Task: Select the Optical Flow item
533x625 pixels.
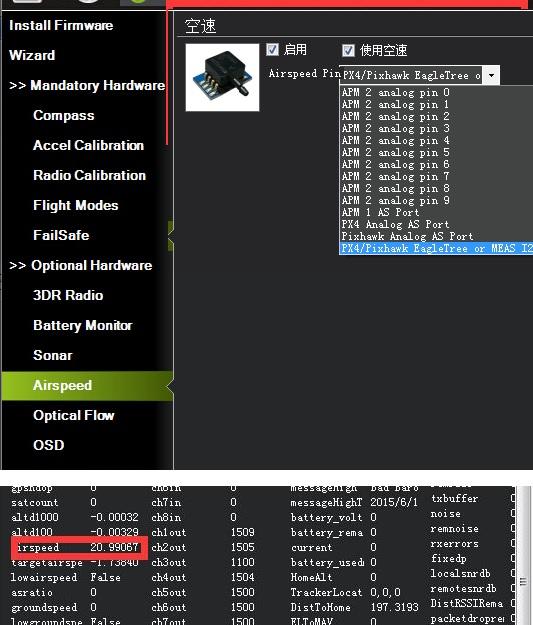Action: pyautogui.click(x=74, y=415)
